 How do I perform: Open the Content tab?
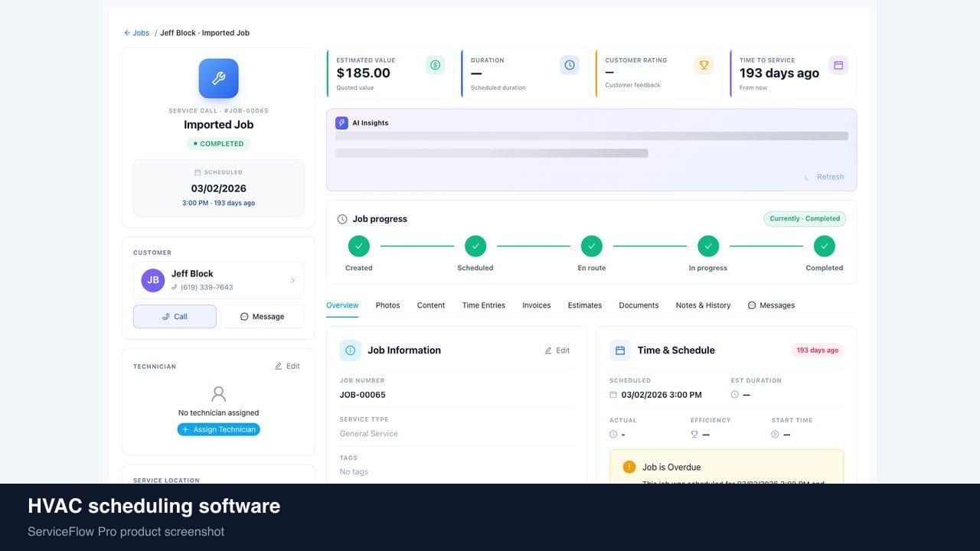click(431, 305)
